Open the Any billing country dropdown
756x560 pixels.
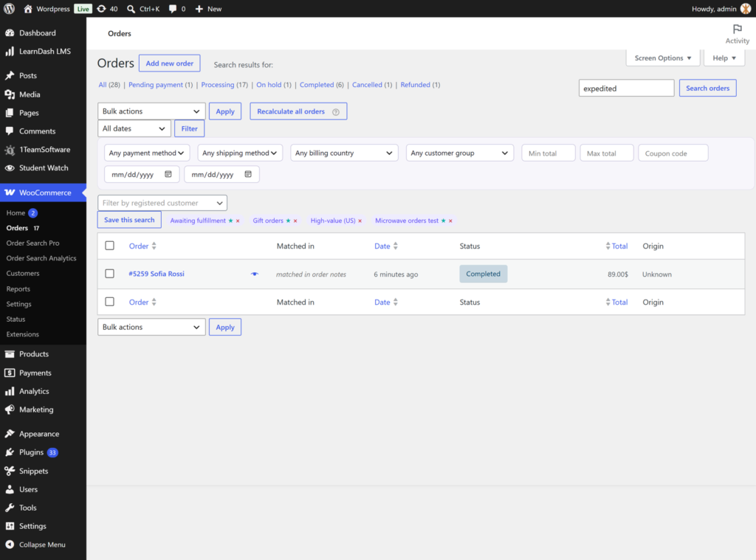[x=344, y=153]
